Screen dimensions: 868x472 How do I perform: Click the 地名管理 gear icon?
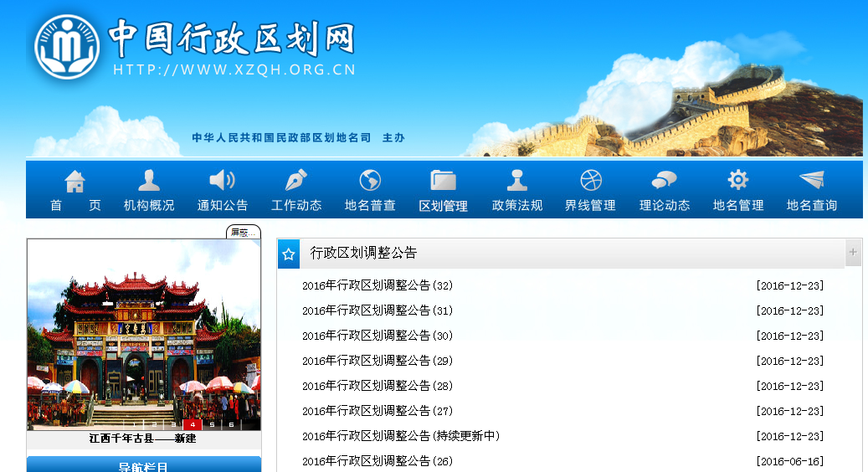(737, 181)
